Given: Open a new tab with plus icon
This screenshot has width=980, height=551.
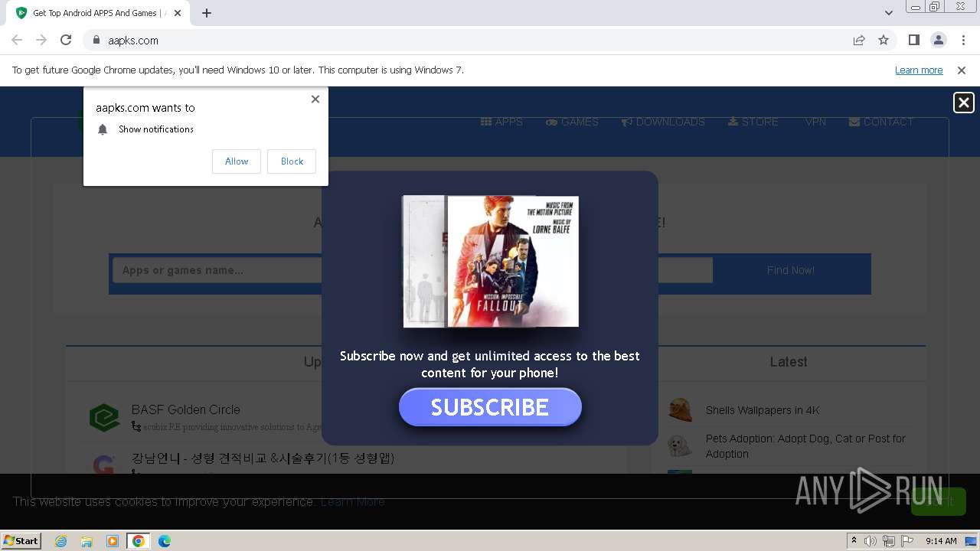Looking at the screenshot, I should click(x=207, y=13).
